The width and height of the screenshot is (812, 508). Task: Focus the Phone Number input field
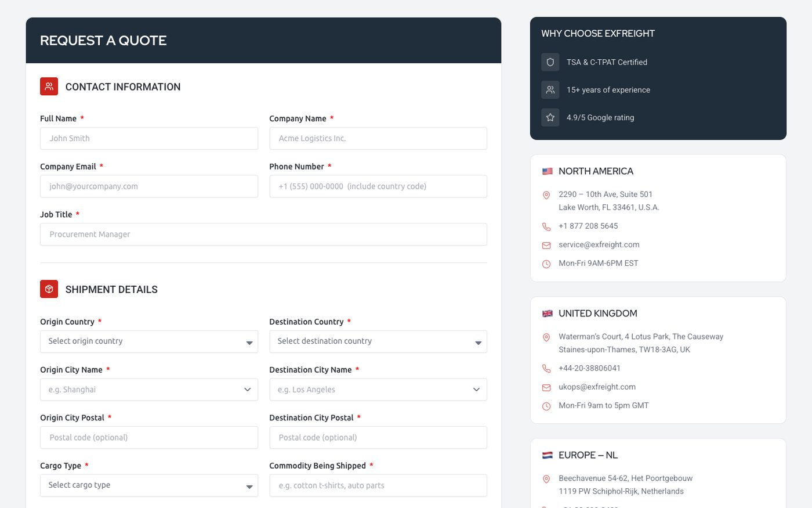(x=378, y=186)
